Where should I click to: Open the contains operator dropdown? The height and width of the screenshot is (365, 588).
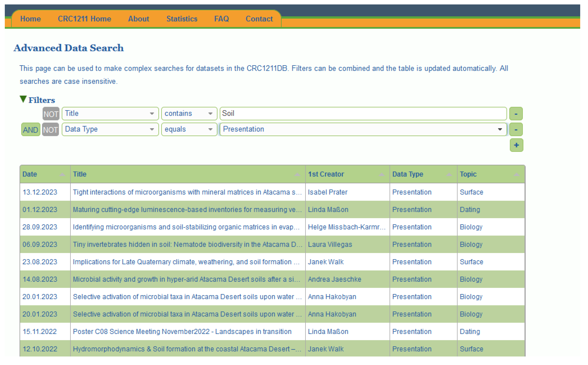[x=189, y=114]
